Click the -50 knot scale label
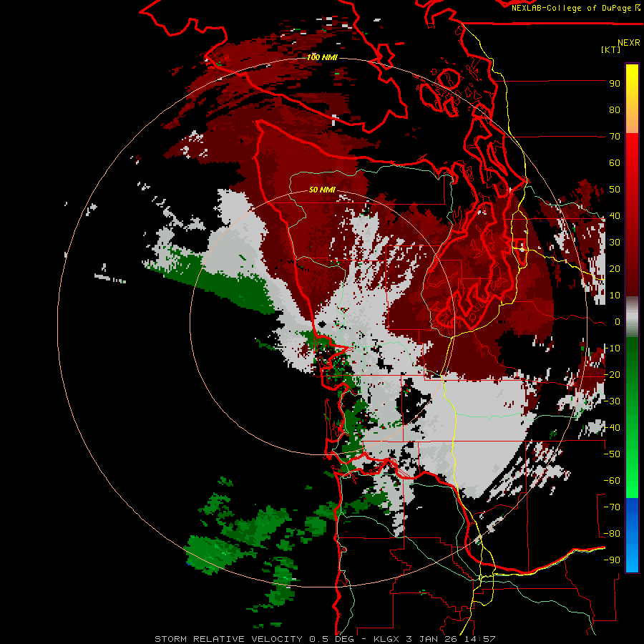This screenshot has height=644, width=644. click(612, 454)
